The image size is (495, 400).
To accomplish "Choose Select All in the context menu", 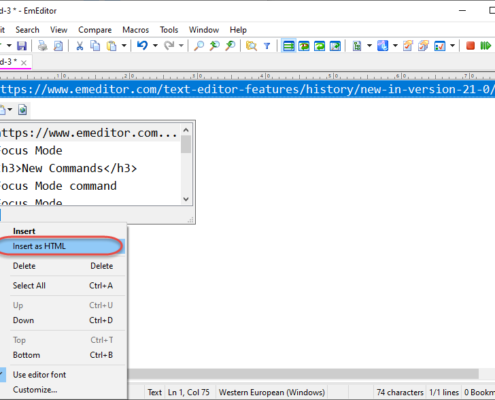I will [63, 286].
